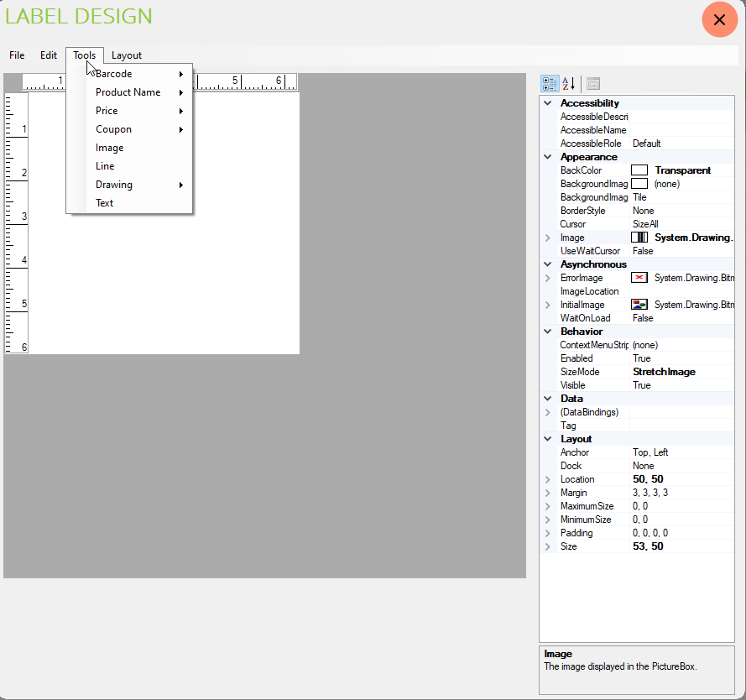
Task: Click the Property Pages toolbar icon
Action: point(593,84)
